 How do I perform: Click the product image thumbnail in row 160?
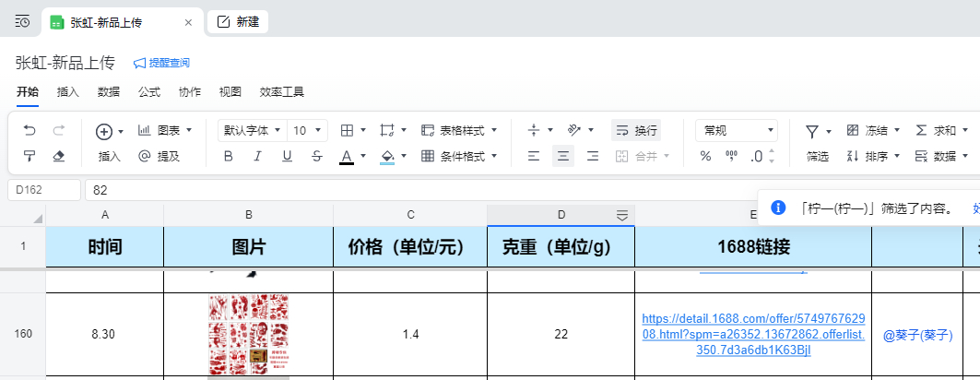248,334
